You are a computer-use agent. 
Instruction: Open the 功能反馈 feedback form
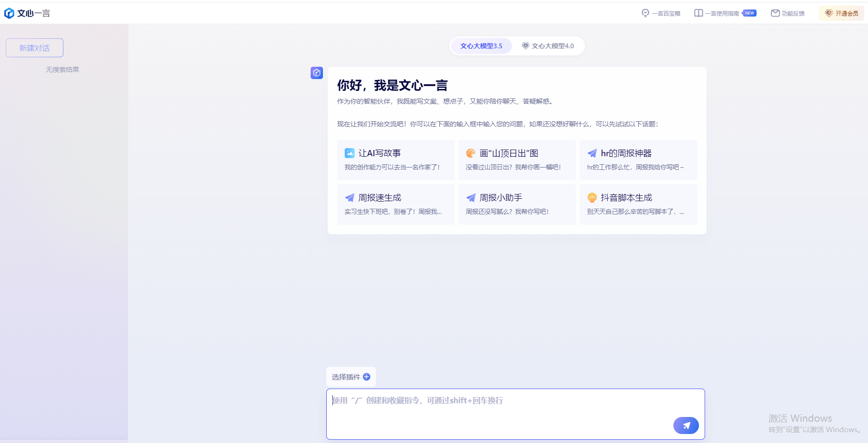(x=787, y=13)
